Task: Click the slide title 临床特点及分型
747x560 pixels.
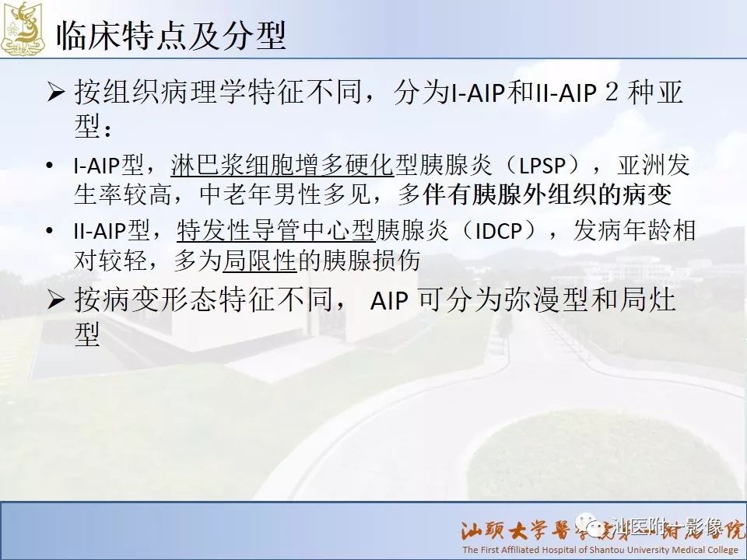Action: (x=171, y=35)
